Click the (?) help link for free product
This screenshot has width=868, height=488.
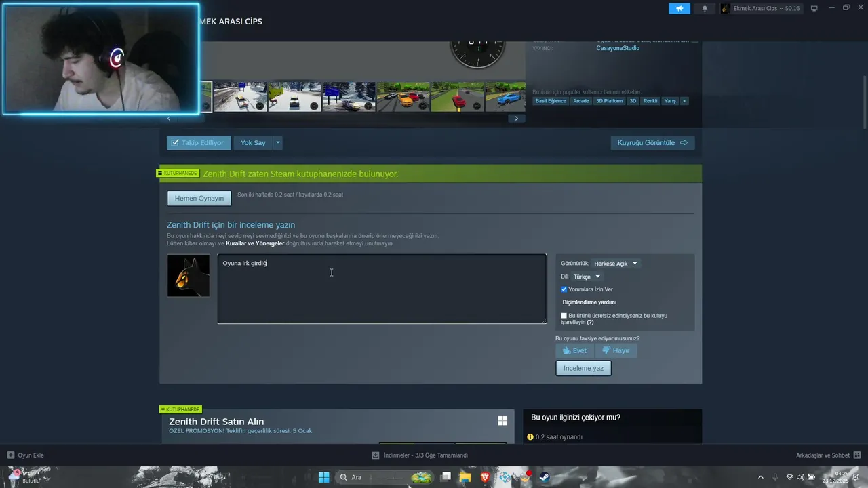coord(590,323)
